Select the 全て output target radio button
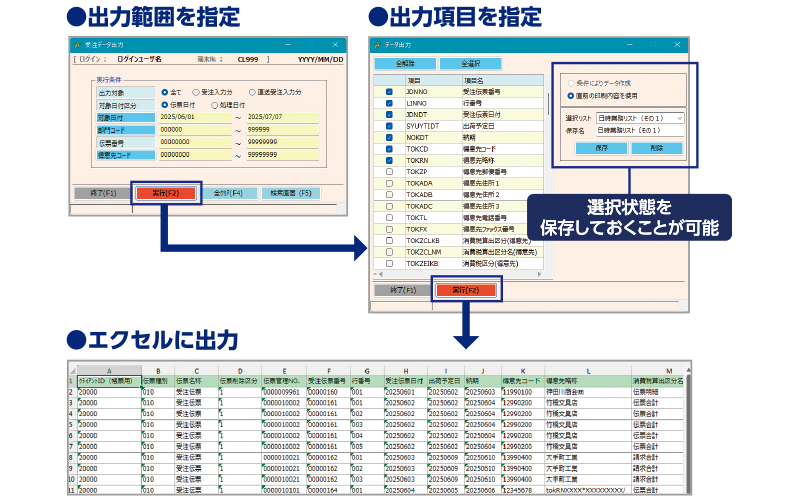Viewport: 800px width, 500px height. 164,92
